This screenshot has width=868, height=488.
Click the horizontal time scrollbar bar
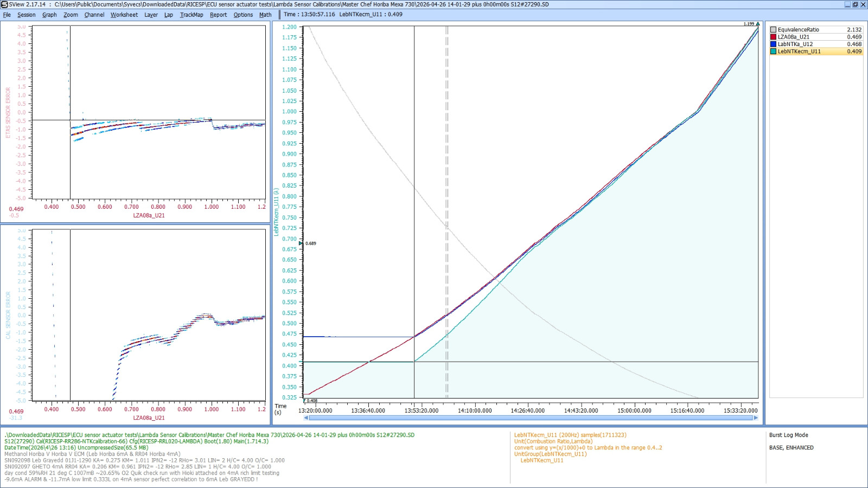(x=531, y=418)
